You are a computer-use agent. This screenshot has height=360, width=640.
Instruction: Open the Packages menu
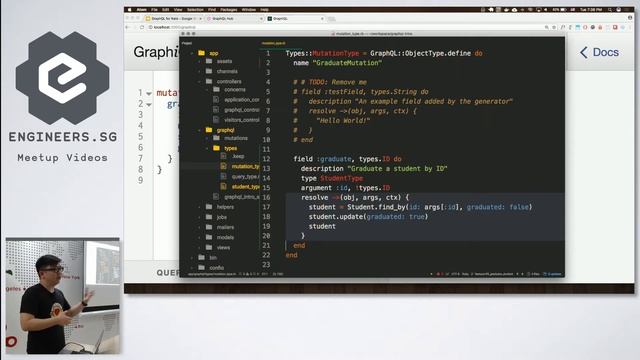tap(229, 9)
